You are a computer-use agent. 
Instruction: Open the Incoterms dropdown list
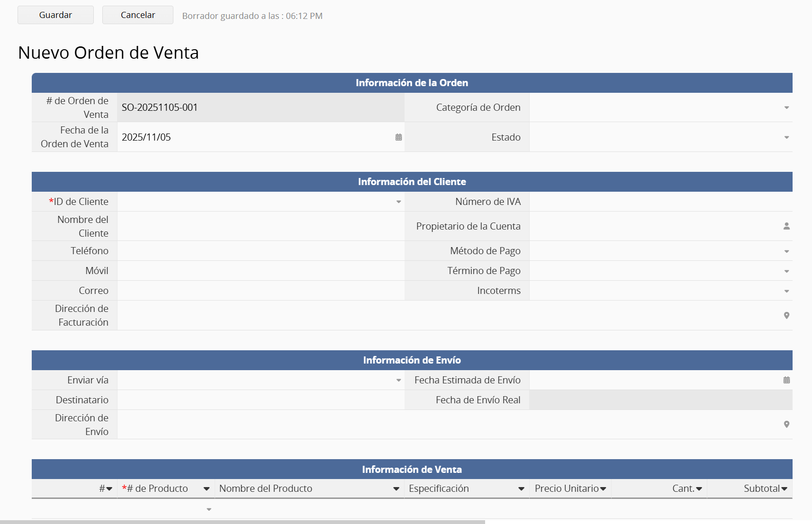786,291
